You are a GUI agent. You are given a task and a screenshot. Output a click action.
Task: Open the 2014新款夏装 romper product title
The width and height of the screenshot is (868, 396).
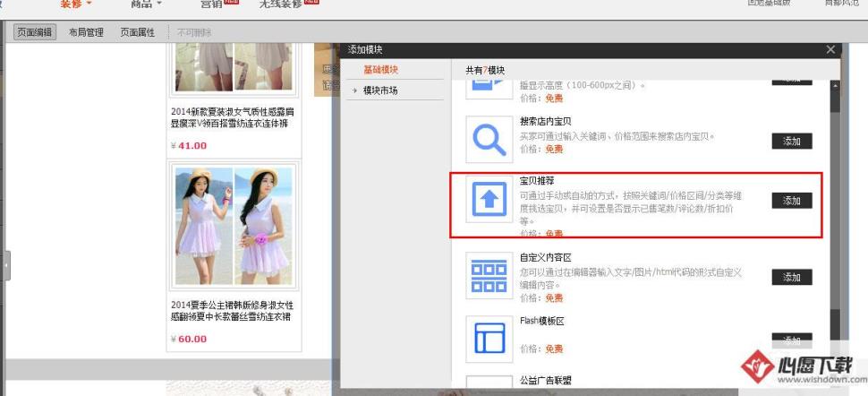(233, 117)
